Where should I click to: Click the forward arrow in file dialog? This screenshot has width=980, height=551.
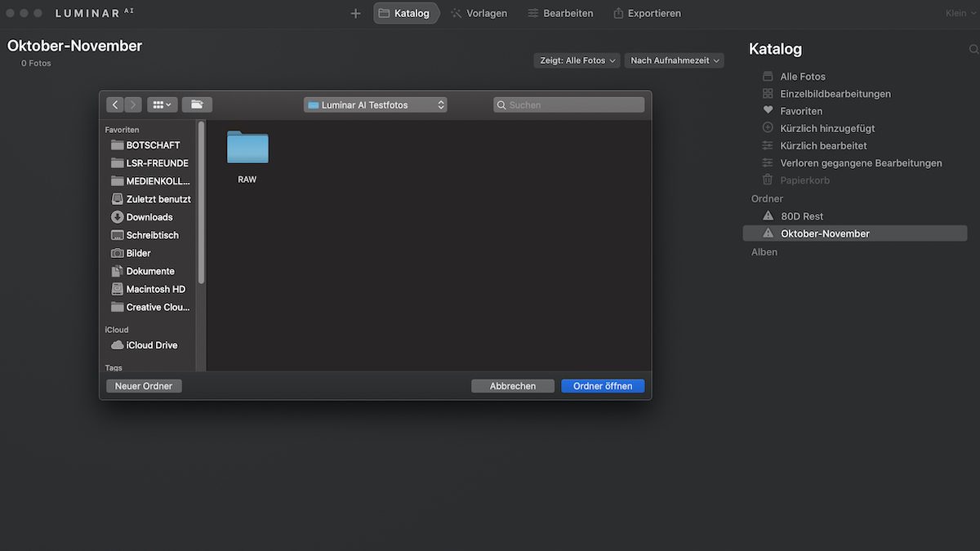click(x=133, y=104)
